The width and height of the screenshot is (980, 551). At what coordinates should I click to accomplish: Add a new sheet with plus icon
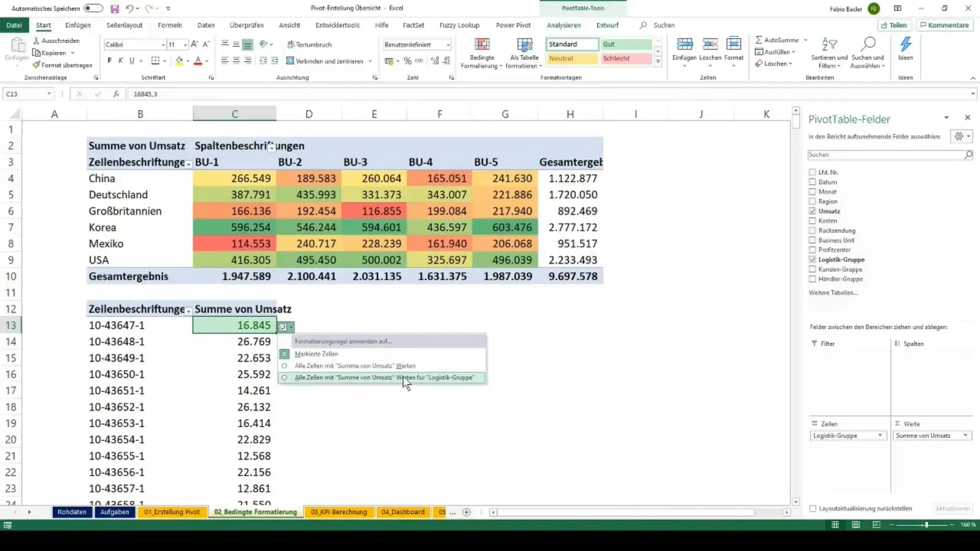coord(467,512)
